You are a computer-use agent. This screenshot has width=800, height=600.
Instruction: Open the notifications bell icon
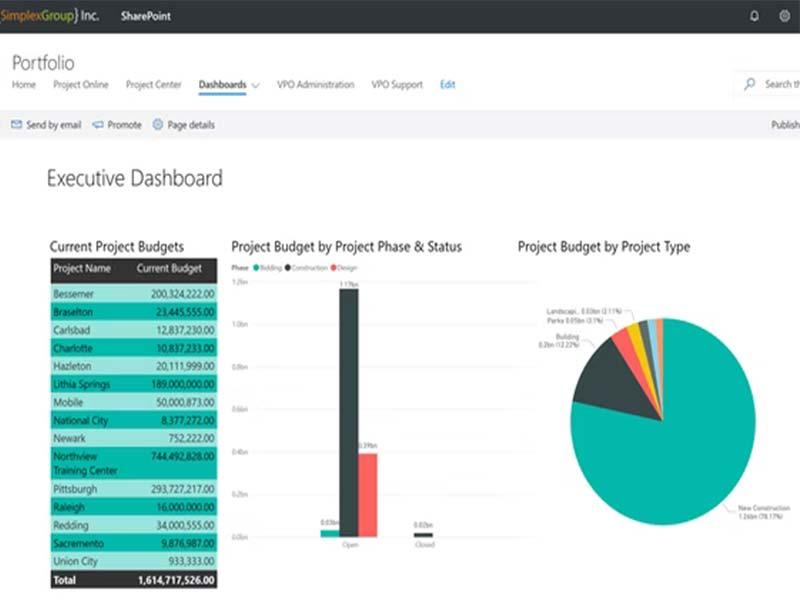pos(754,16)
